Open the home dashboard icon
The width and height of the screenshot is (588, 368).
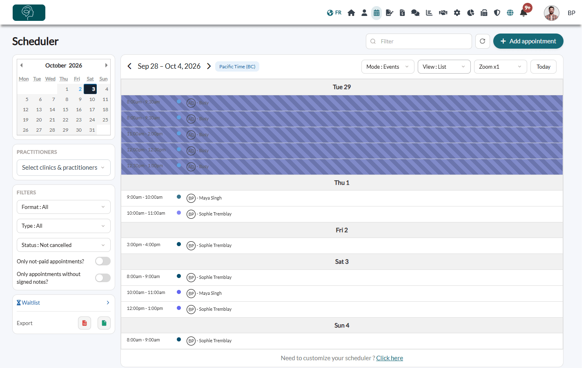351,13
